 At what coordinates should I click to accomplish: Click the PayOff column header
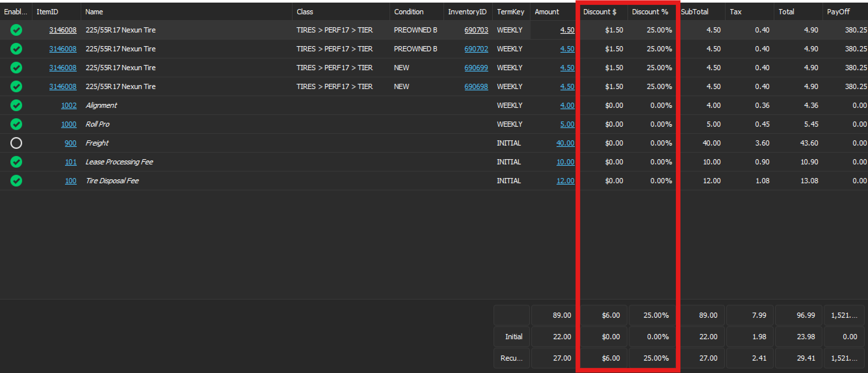click(x=838, y=12)
